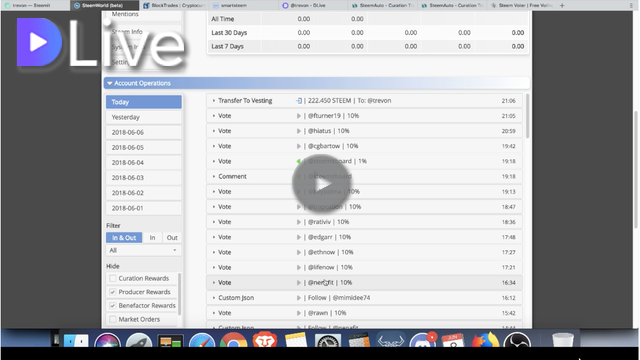This screenshot has width=640, height=360.
Task: Open Firefox from the dock
Action: click(x=485, y=340)
